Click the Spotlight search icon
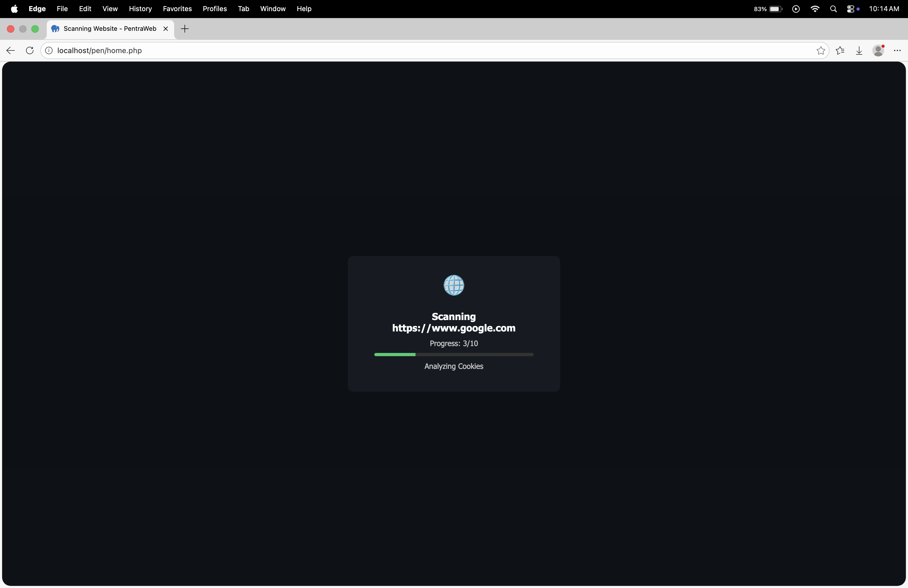This screenshot has width=908, height=588. tap(833, 9)
